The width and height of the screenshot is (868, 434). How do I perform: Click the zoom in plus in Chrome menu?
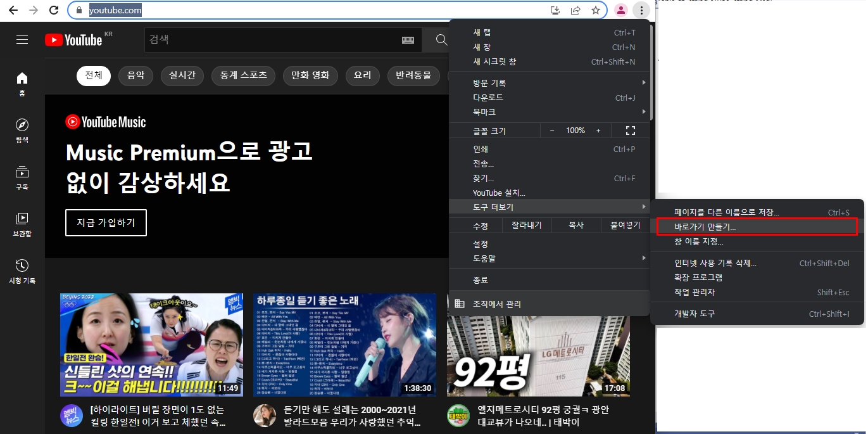[598, 131]
